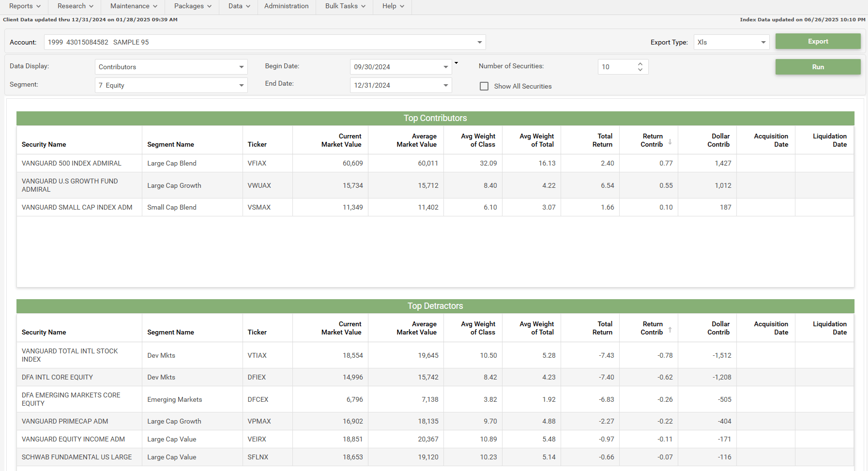The height and width of the screenshot is (471, 868).
Task: Open the Bulk Tasks menu
Action: 345,6
